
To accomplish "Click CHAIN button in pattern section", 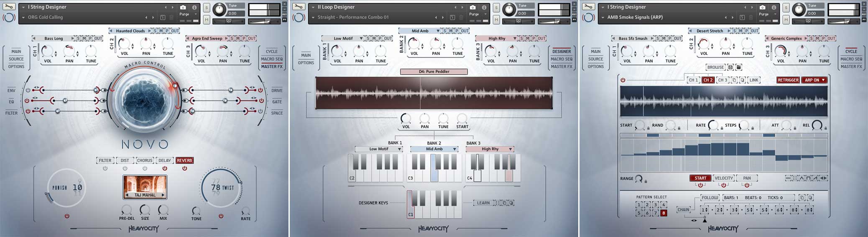I will point(684,209).
